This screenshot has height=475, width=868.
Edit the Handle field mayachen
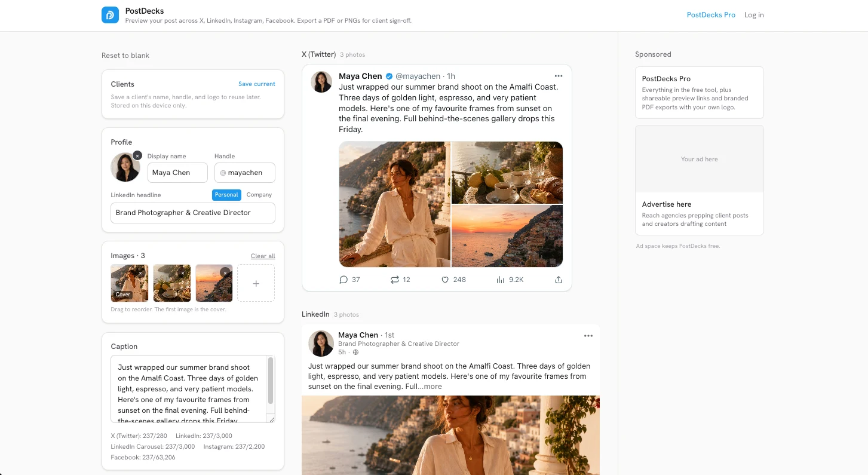point(245,173)
